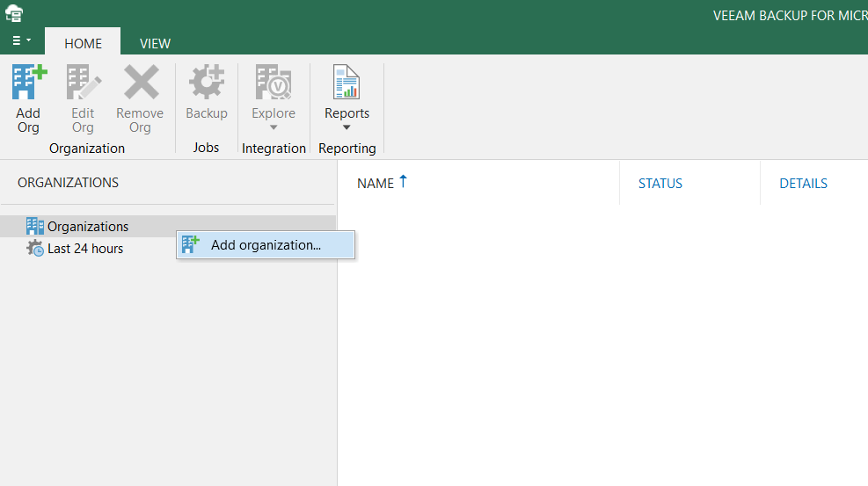Image resolution: width=868 pixels, height=486 pixels.
Task: Select the Organizations tree node
Action: pos(88,227)
